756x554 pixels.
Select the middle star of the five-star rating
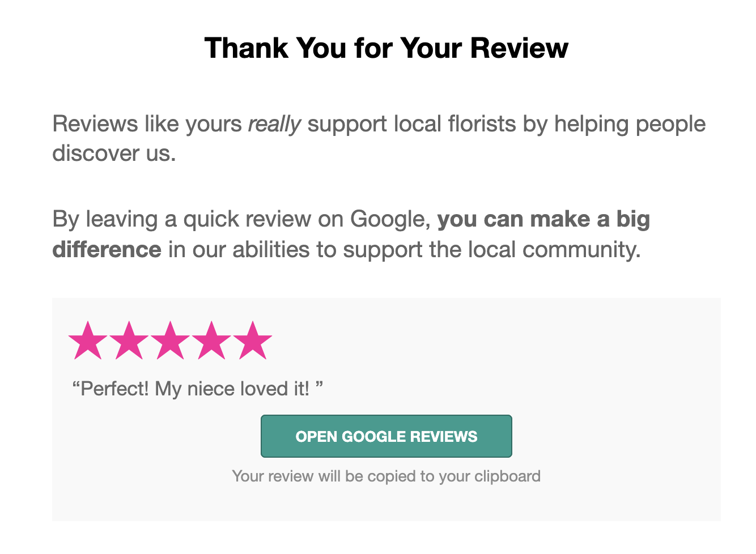click(171, 340)
